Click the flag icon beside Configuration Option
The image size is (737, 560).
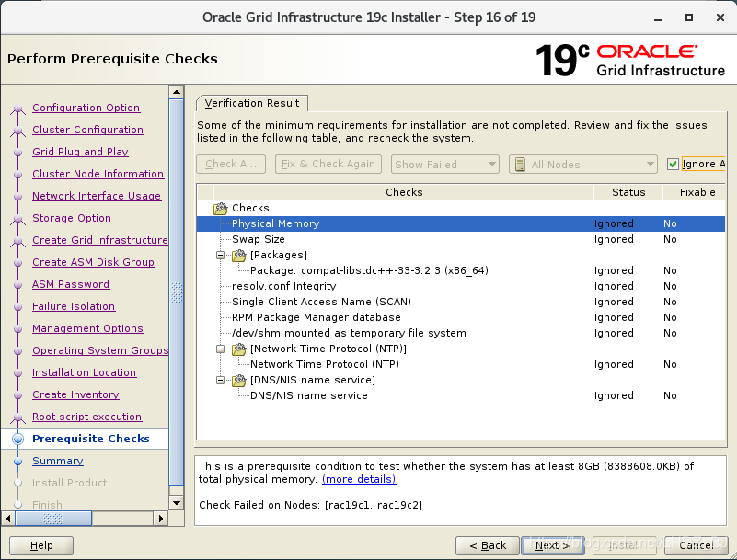click(x=18, y=108)
